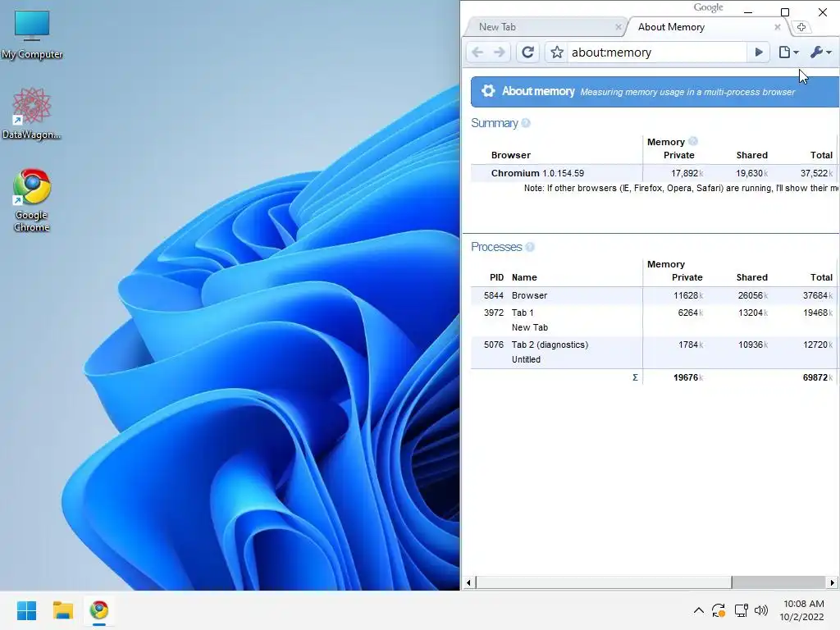Click the Processes heading
Screen dimensions: 840x630
point(496,247)
